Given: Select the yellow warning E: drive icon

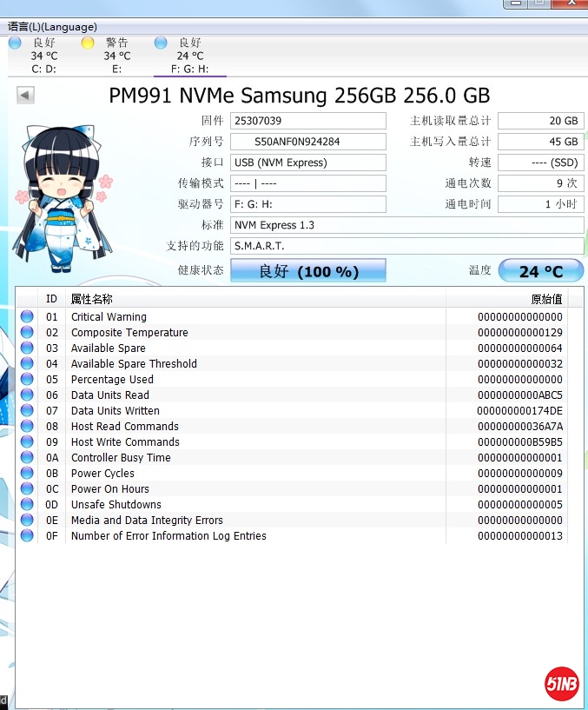Looking at the screenshot, I should tap(89, 43).
